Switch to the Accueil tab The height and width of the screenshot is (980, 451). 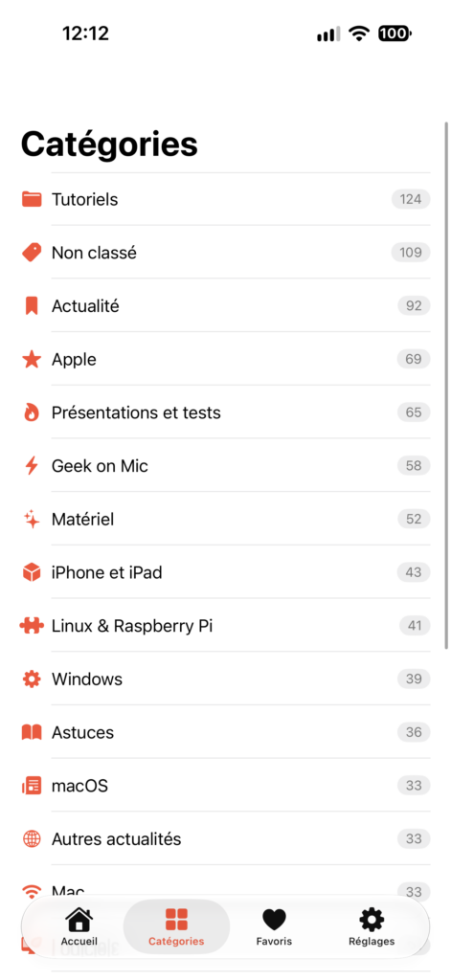(x=79, y=926)
